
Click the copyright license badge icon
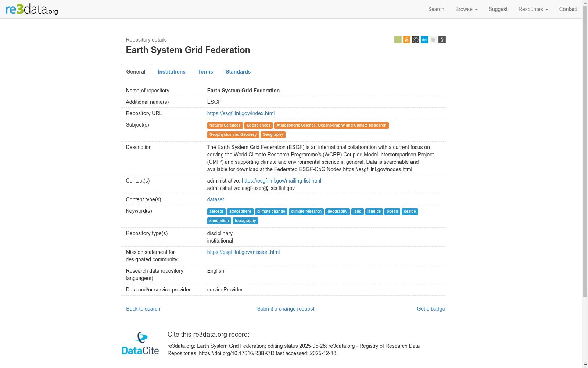coord(416,40)
